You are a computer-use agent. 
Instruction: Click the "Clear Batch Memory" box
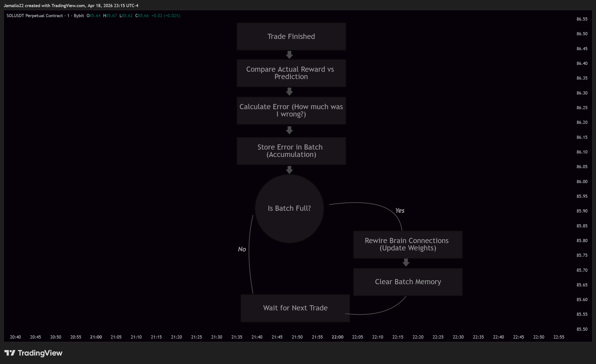click(x=408, y=282)
